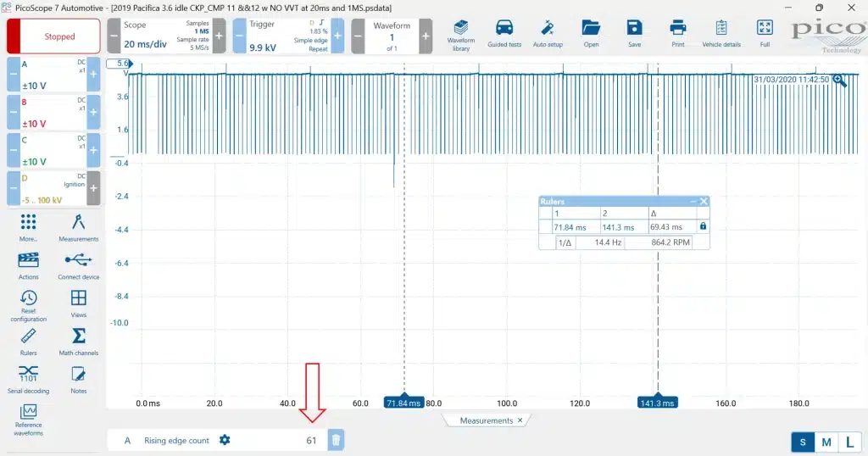868x456 pixels.
Task: Minimize the Rulers info box
Action: point(693,202)
